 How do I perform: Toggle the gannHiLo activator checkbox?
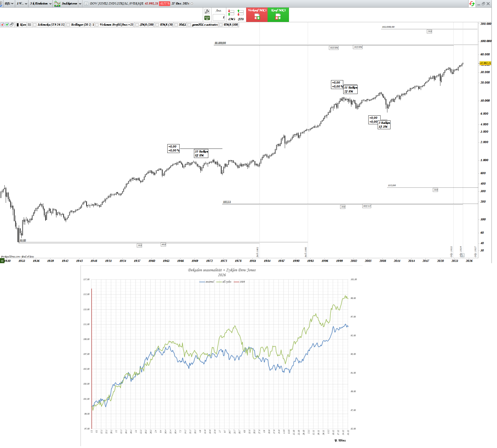pyautogui.click(x=189, y=25)
